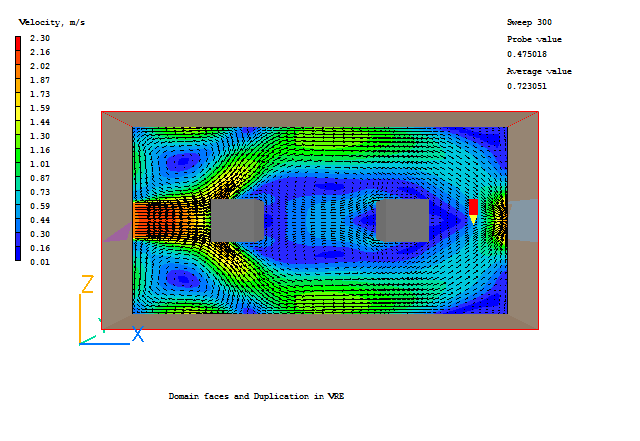The image size is (640, 441).
Task: Click the 'Domain faces and Duplication' caption
Action: pos(256,396)
